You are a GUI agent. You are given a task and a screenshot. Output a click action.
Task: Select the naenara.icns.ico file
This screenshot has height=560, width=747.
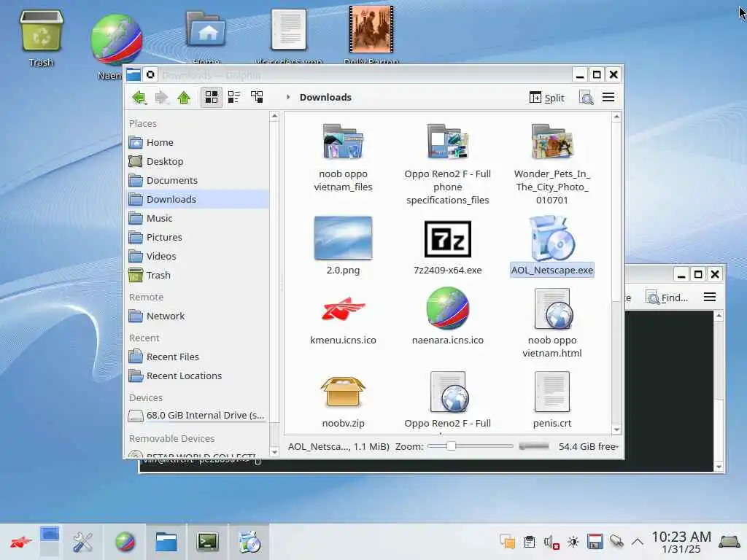[x=447, y=316]
